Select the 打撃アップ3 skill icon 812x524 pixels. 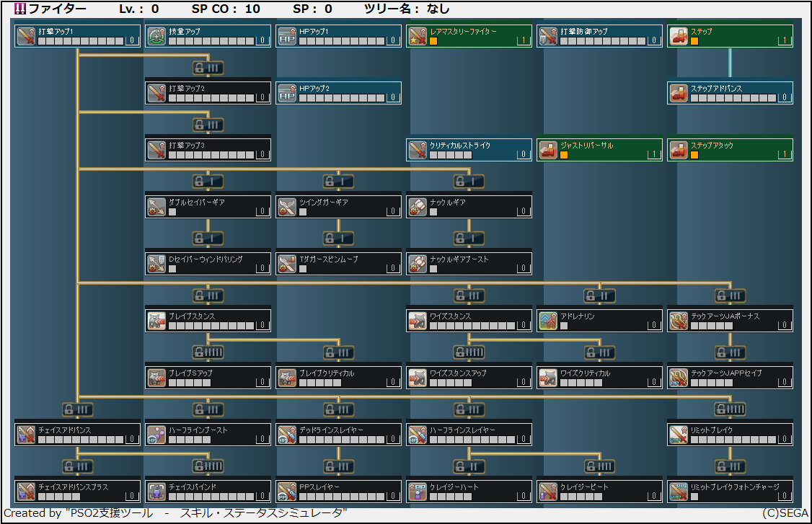[x=156, y=150]
